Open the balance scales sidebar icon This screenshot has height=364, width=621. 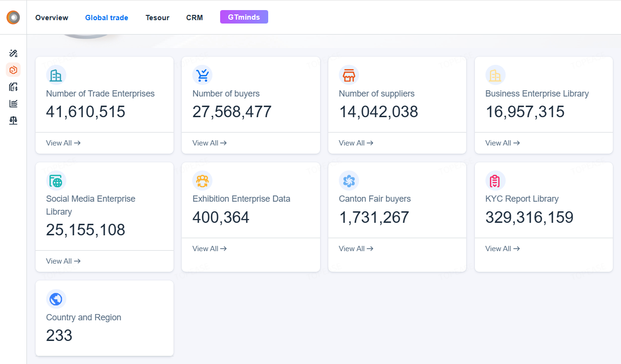pos(13,121)
